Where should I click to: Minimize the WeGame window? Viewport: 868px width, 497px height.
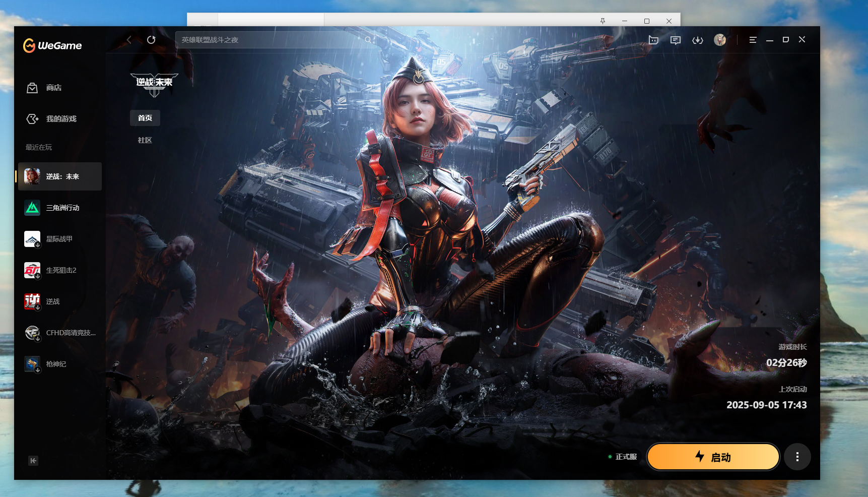(x=770, y=40)
